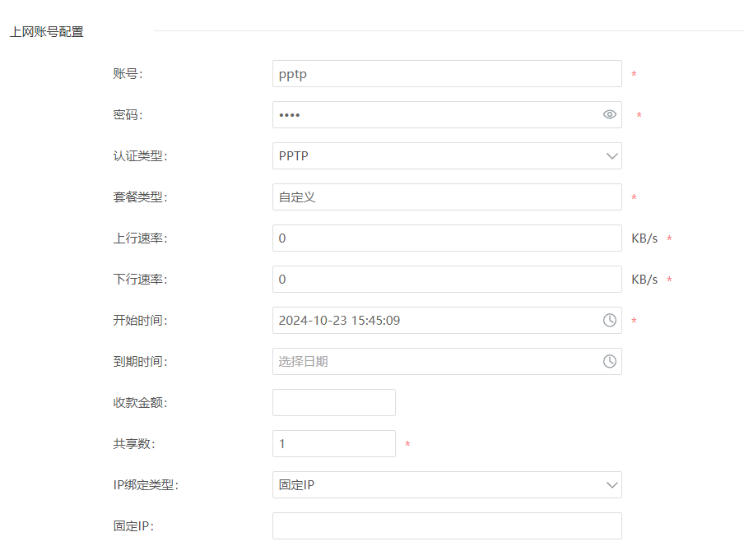
Task: Focus the 共享数 input box
Action: 334,444
